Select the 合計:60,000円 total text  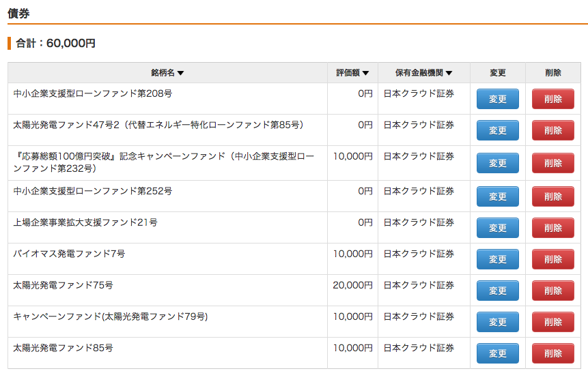click(x=55, y=43)
